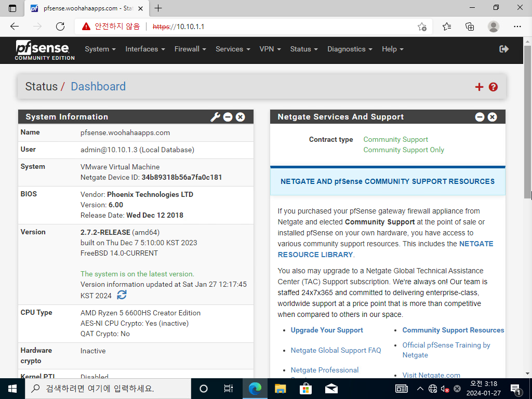Close the Netgate Services And Support widget

click(x=492, y=117)
